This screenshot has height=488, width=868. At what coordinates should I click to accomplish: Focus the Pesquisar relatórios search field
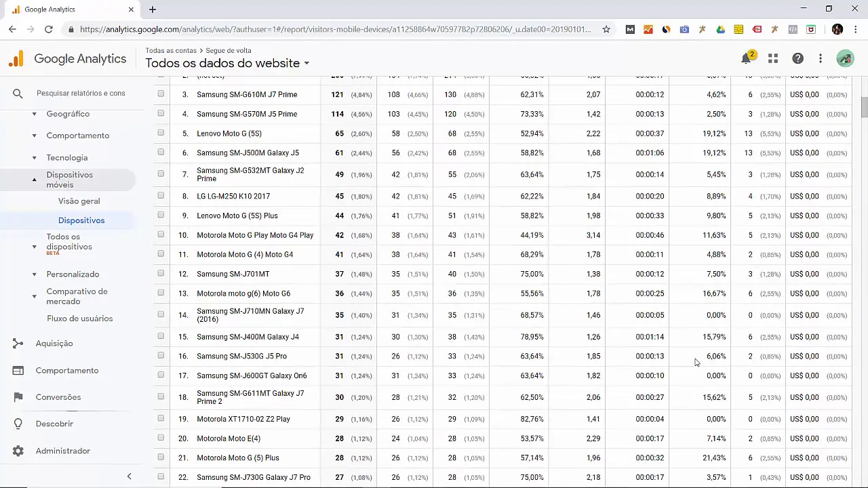pyautogui.click(x=81, y=94)
